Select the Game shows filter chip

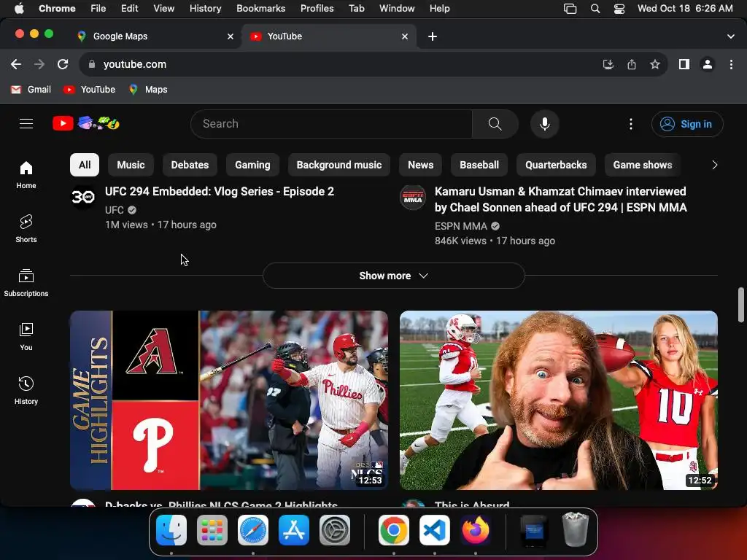coord(643,165)
